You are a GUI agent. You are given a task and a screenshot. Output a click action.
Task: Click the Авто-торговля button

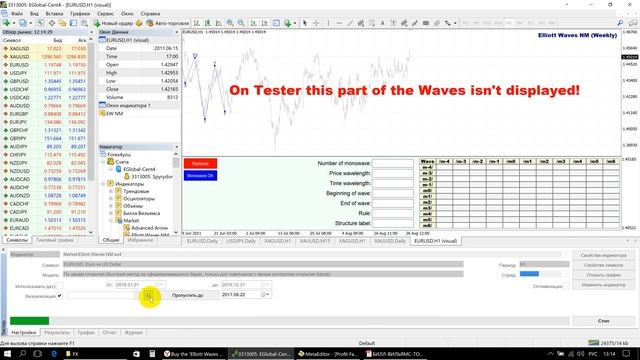point(168,23)
